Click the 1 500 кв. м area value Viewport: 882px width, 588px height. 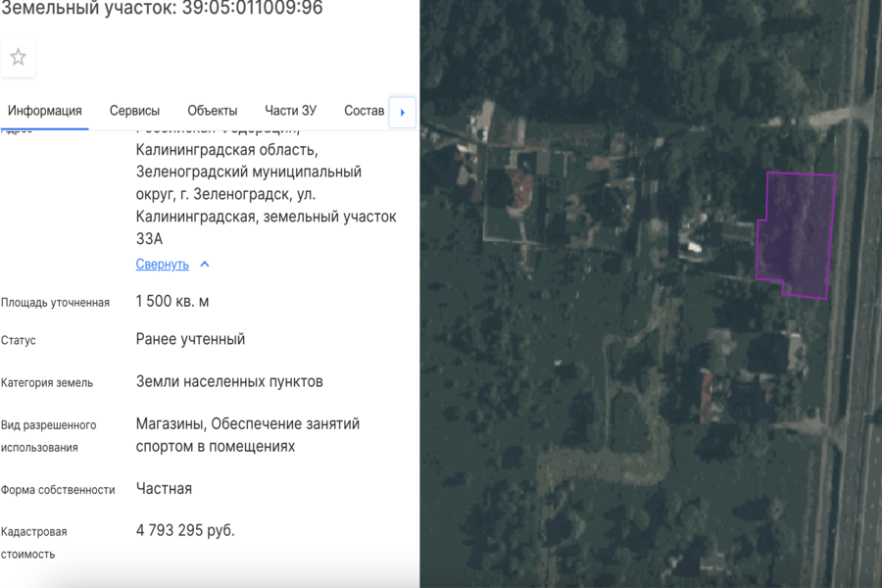[172, 302]
